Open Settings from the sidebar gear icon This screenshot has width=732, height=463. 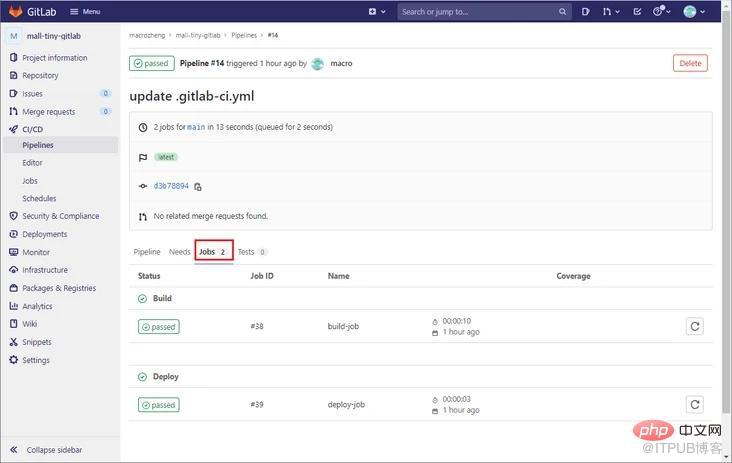coord(14,360)
